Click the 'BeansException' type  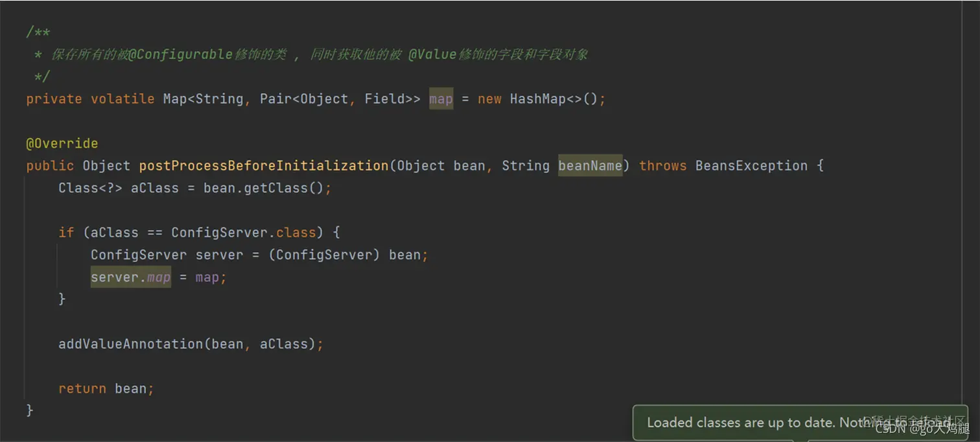coord(751,166)
